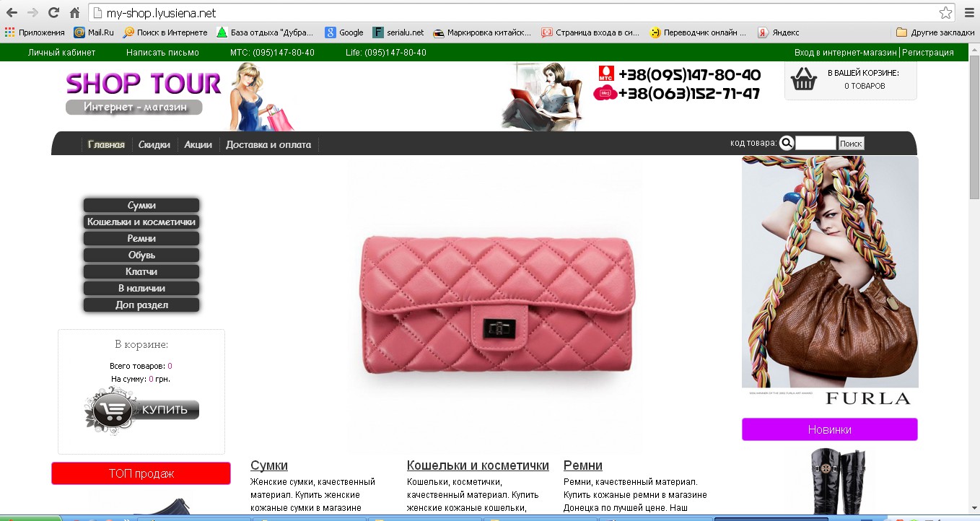The width and height of the screenshot is (980, 521).
Task: Click the +38(095)147-80-40 phone number
Action: [689, 74]
